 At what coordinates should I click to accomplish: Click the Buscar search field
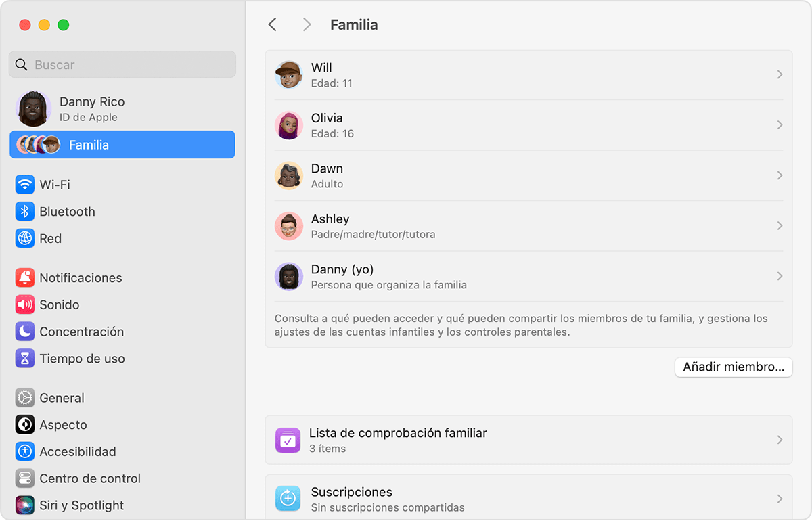(122, 64)
